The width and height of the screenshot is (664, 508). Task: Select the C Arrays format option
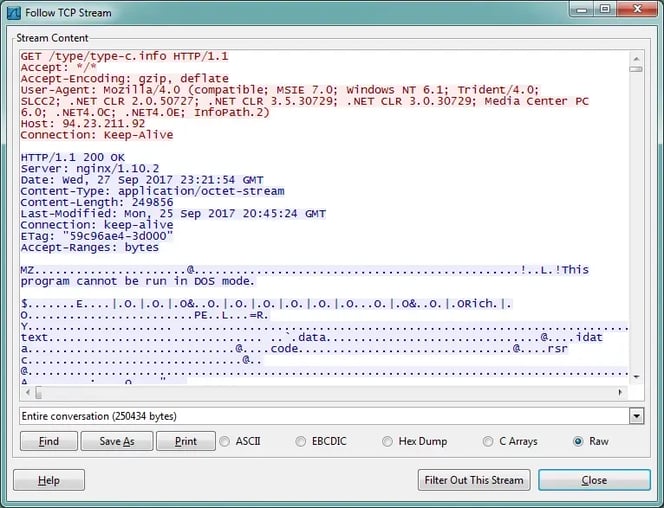[488, 441]
